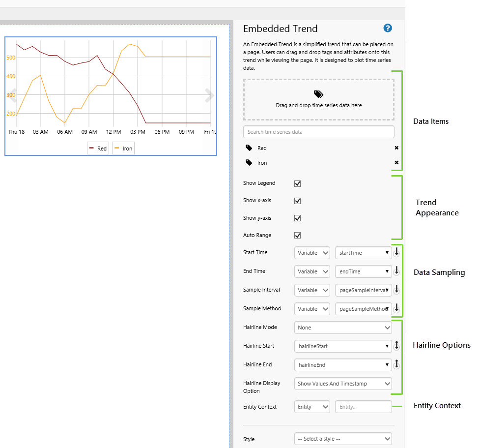This screenshot has width=480, height=448.
Task: Open the pageSampleInterval variable dropdown
Action: point(364,290)
